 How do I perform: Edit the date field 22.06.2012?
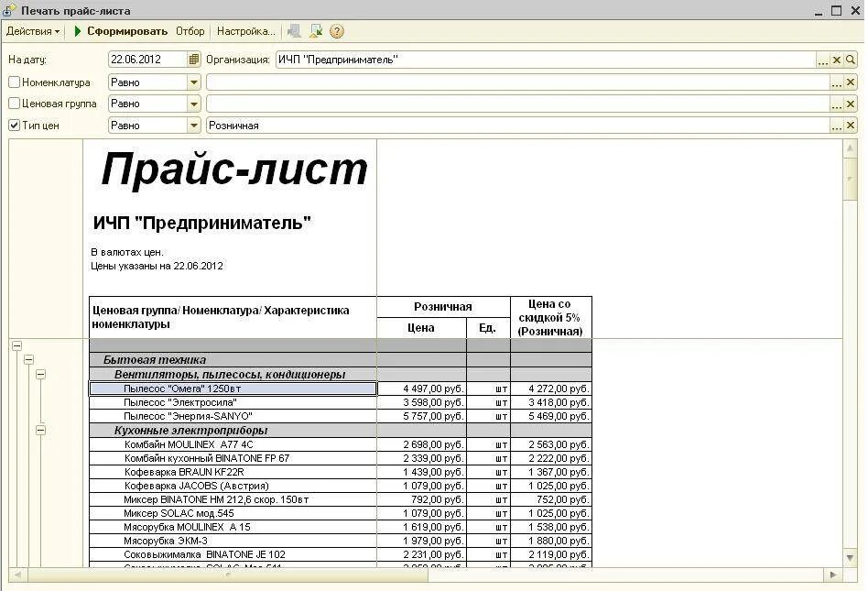click(147, 60)
